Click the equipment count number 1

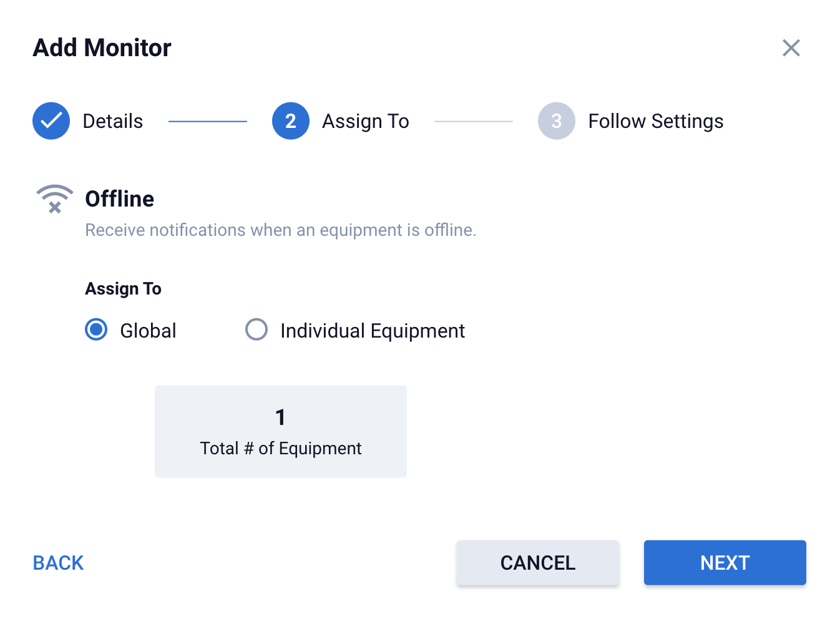click(280, 417)
